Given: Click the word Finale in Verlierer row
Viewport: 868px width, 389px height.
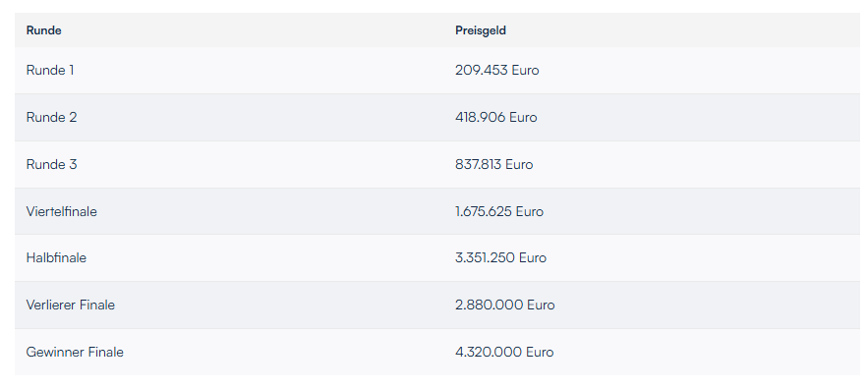Looking at the screenshot, I should [x=97, y=305].
